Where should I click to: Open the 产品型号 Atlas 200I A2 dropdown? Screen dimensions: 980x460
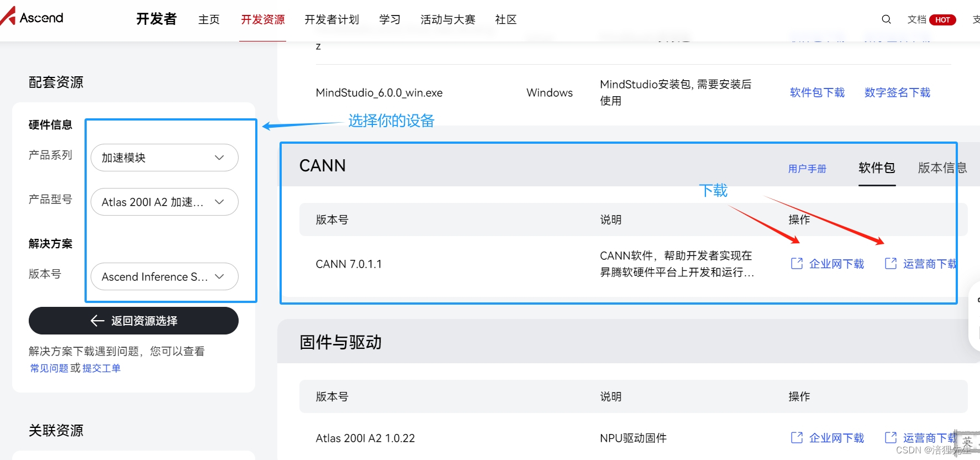[165, 202]
